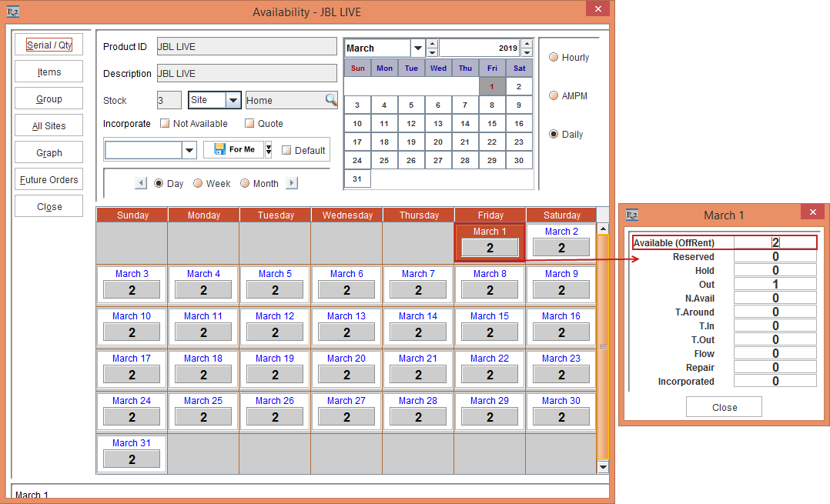Choose the Week view radio button
Viewport: 830px width, 504px height.
tap(198, 183)
